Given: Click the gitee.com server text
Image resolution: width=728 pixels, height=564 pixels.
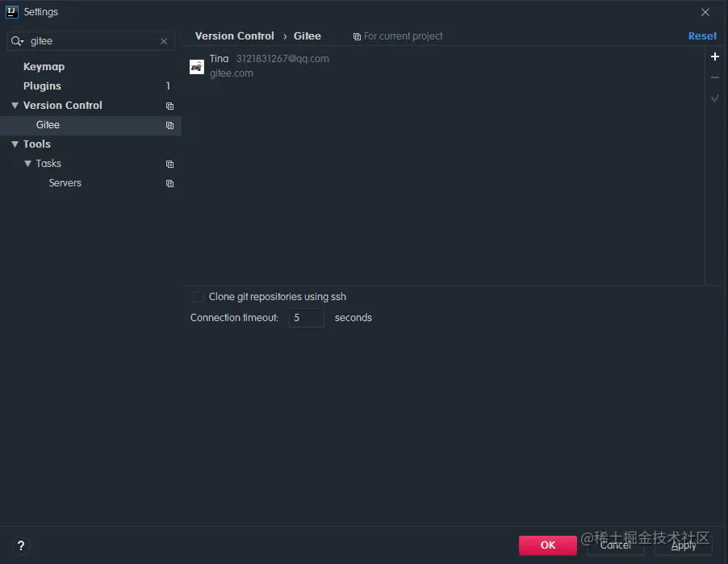Looking at the screenshot, I should pyautogui.click(x=231, y=73).
